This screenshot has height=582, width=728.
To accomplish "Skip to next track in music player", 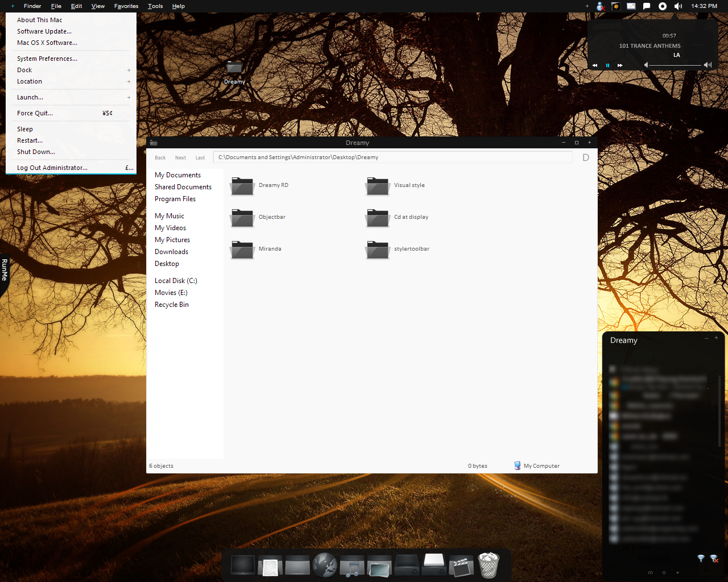I will coord(620,65).
